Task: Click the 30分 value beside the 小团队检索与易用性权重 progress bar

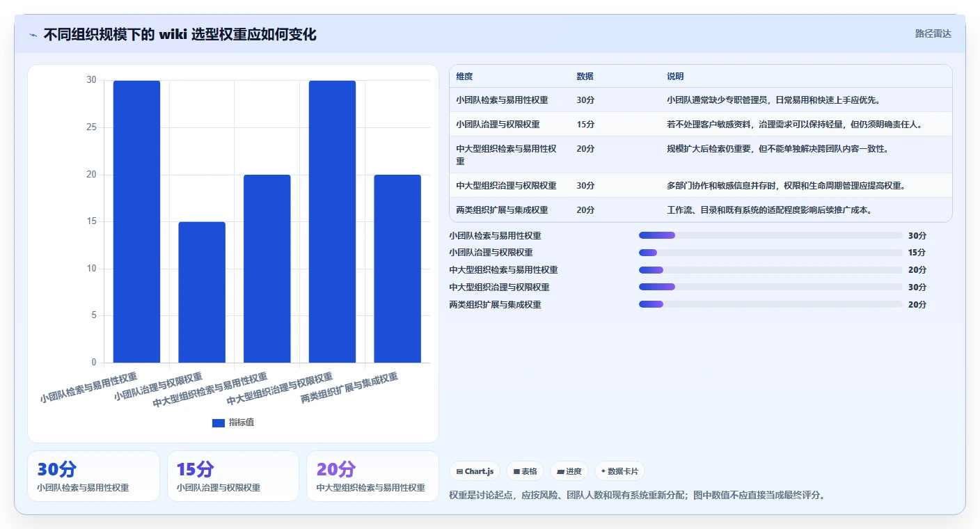Action: pyautogui.click(x=917, y=236)
